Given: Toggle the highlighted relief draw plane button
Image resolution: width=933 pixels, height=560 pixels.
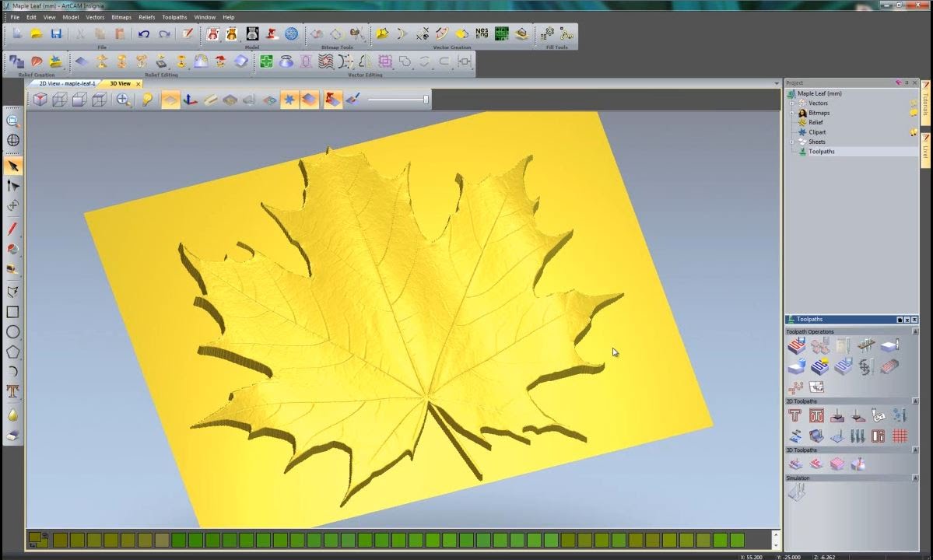Looking at the screenshot, I should click(170, 100).
